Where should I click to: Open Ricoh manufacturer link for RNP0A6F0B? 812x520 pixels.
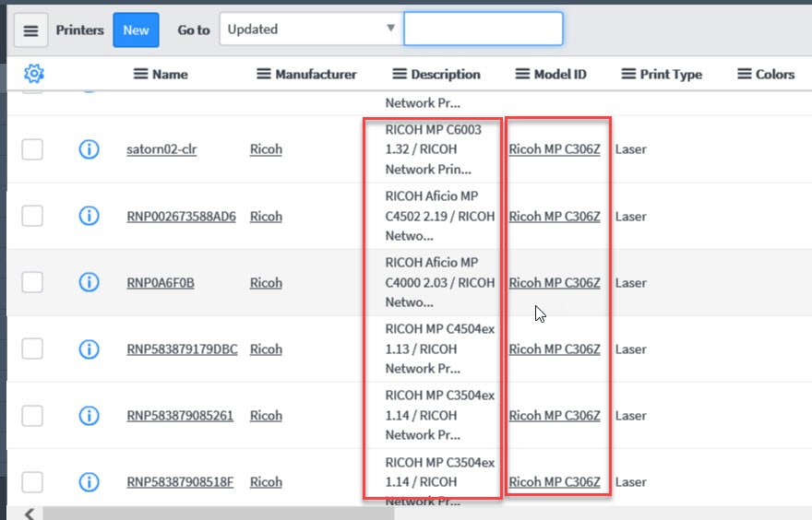pyautogui.click(x=266, y=283)
